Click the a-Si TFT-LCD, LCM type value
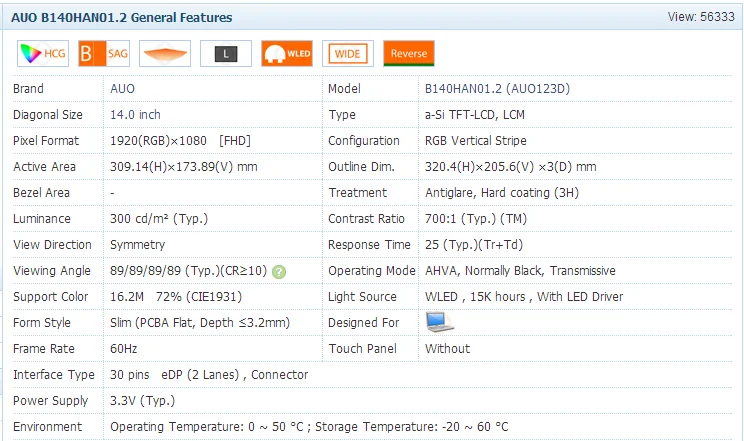 (475, 115)
